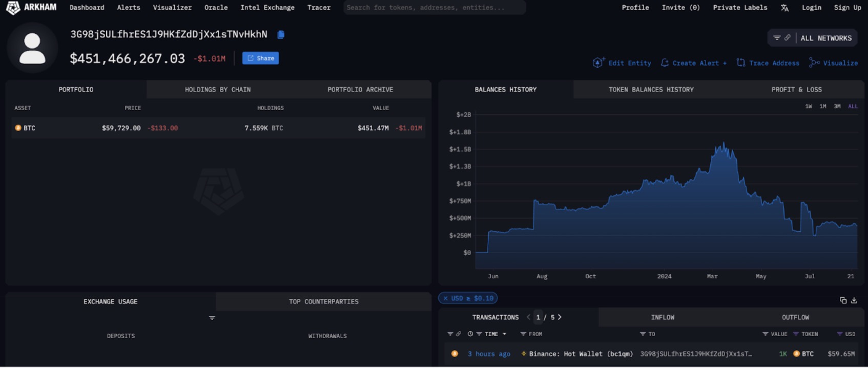Click the Sign Up link

tap(848, 8)
